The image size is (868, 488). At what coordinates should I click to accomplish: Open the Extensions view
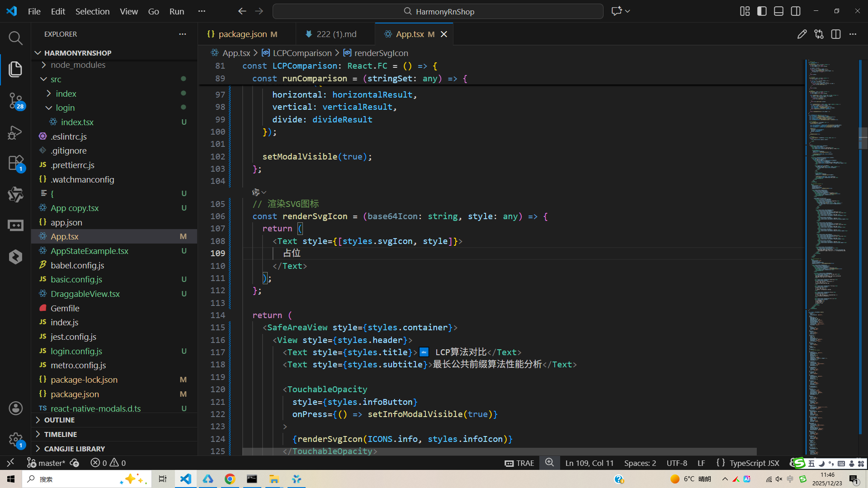pyautogui.click(x=15, y=163)
